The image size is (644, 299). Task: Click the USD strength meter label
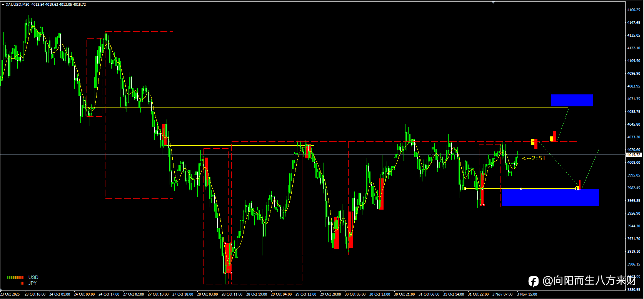33,277
